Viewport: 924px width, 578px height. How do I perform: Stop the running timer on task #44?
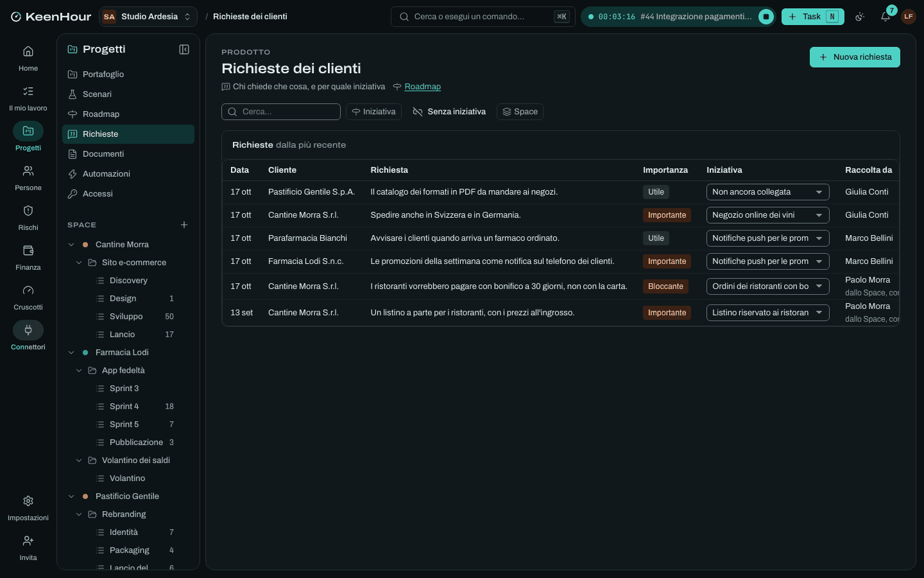766,17
